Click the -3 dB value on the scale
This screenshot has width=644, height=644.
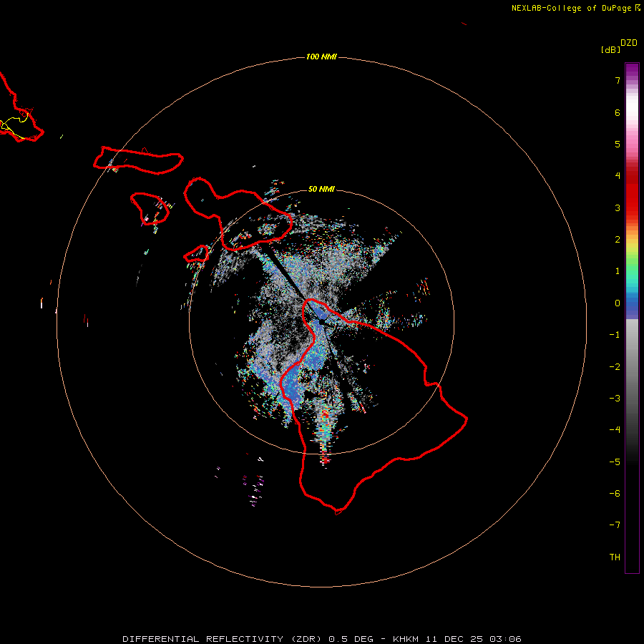pyautogui.click(x=615, y=399)
